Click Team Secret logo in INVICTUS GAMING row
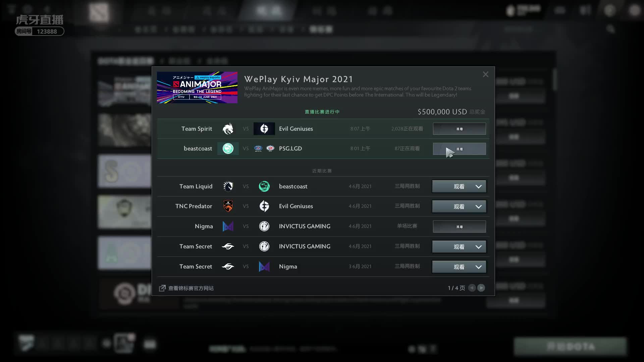644x362 pixels. (x=228, y=246)
